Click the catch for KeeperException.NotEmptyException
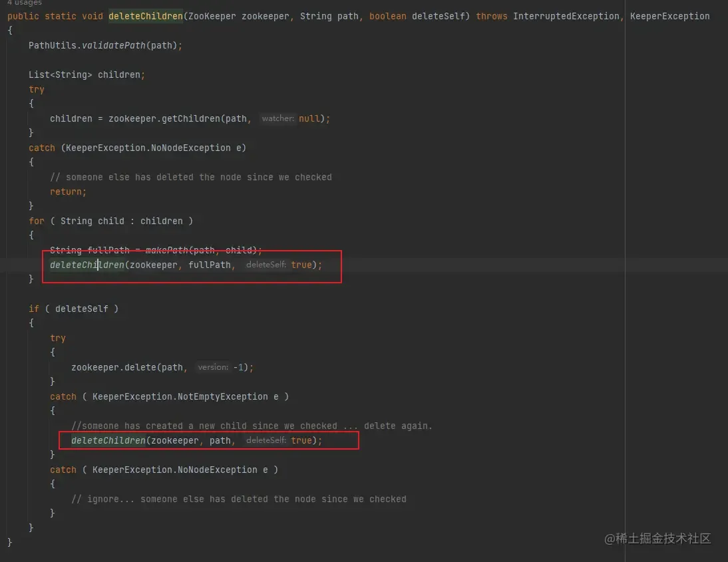728x562 pixels. [170, 397]
